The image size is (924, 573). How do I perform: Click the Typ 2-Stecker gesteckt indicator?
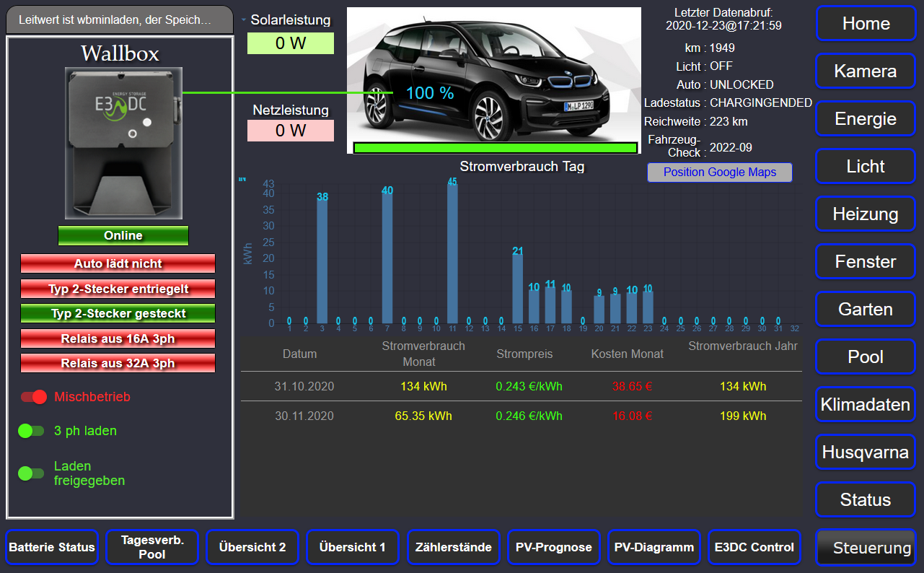click(118, 313)
